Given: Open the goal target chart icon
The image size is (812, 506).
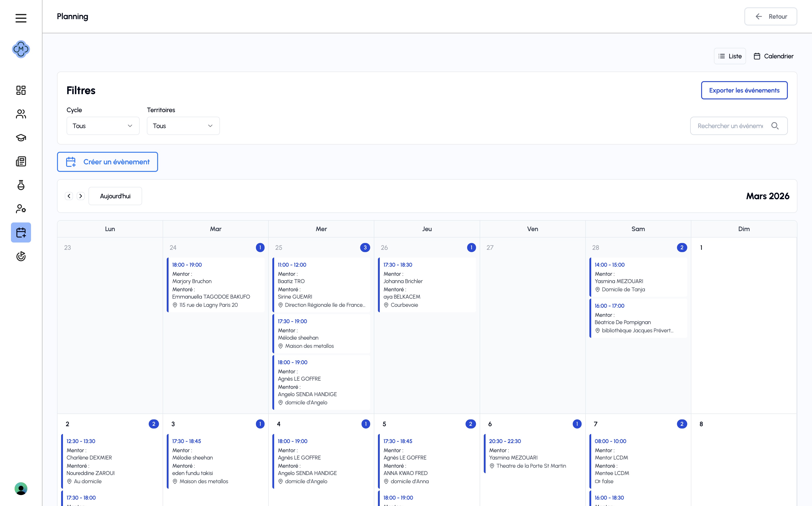Looking at the screenshot, I should pyautogui.click(x=21, y=256).
